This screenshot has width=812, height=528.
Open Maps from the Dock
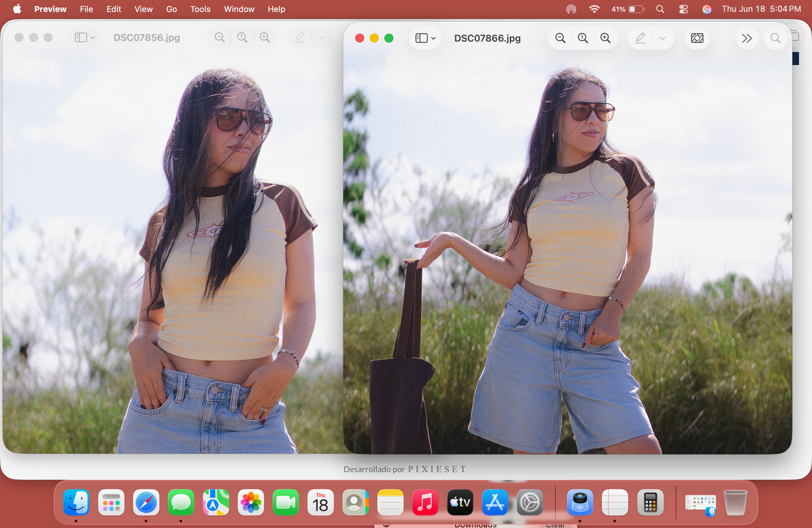tap(216, 502)
